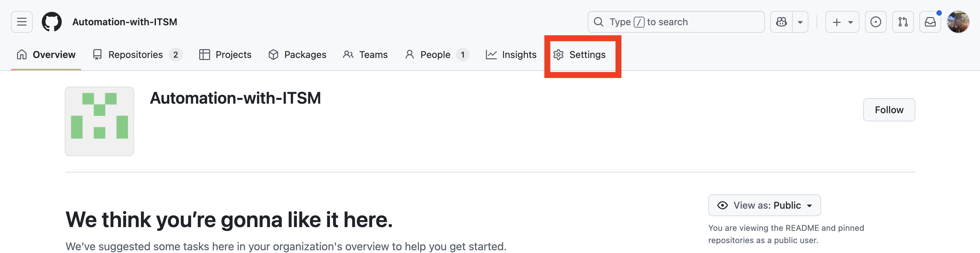Viewport: 980px width, 253px height.
Task: Open the navigation sidebar hamburger menu
Action: [21, 22]
